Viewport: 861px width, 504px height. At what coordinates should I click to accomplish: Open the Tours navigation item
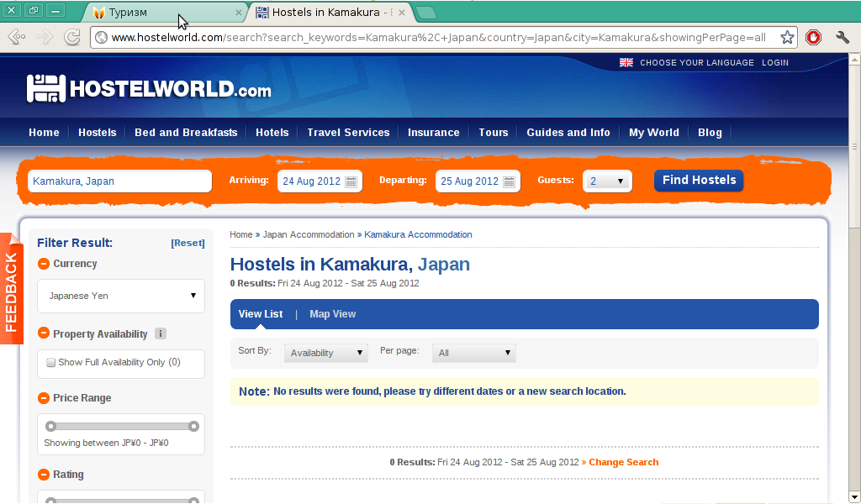click(x=493, y=132)
